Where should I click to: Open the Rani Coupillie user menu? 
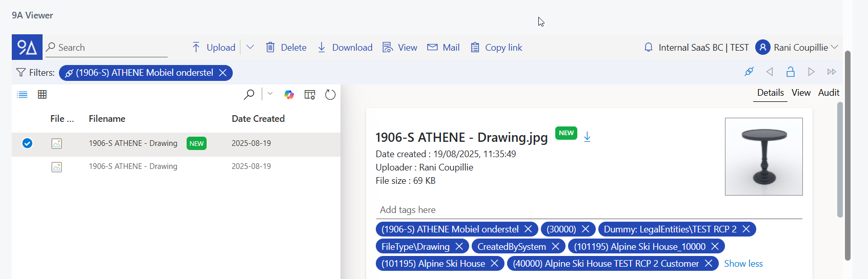(x=796, y=48)
